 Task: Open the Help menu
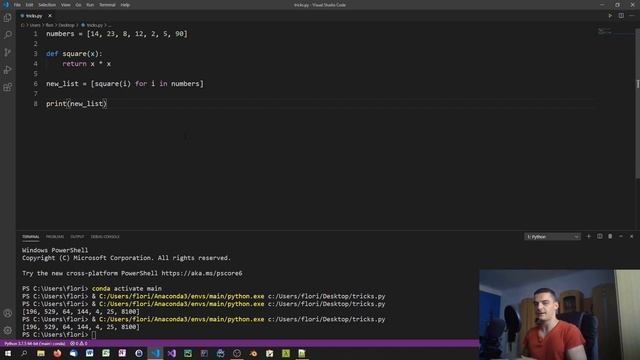coord(125,5)
